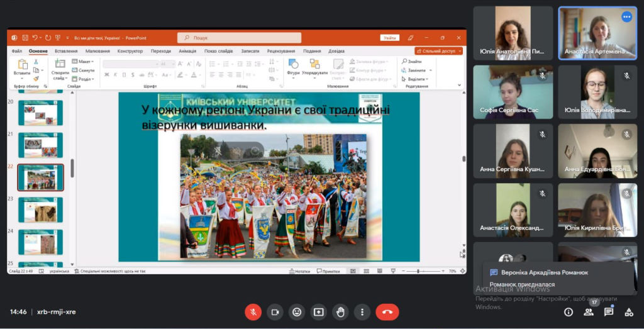Open meeting details info icon
The height and width of the screenshot is (329, 644).
(x=569, y=312)
